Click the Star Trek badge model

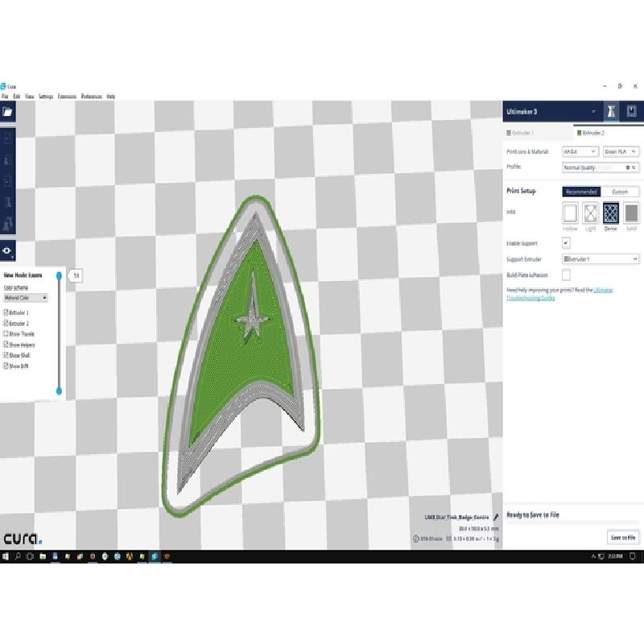(x=242, y=356)
